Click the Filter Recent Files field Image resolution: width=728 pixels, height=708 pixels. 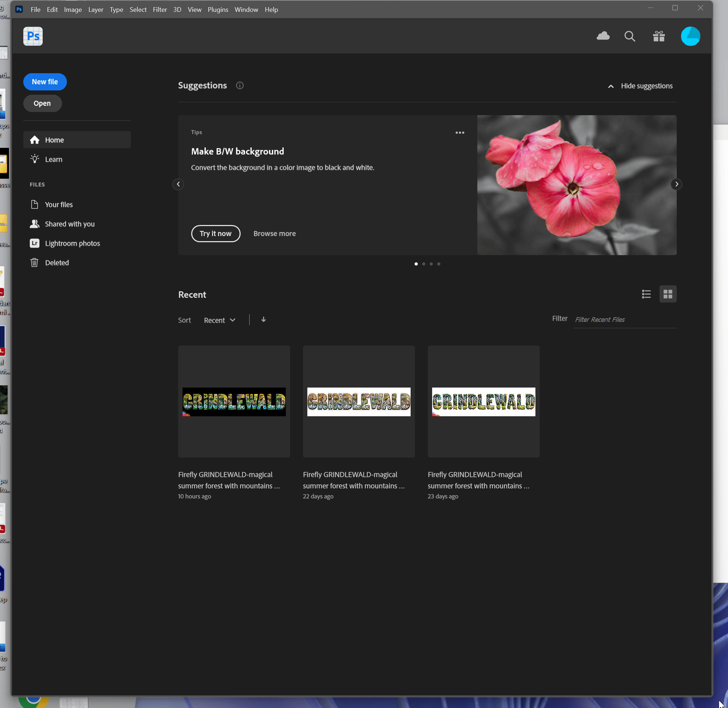point(624,320)
